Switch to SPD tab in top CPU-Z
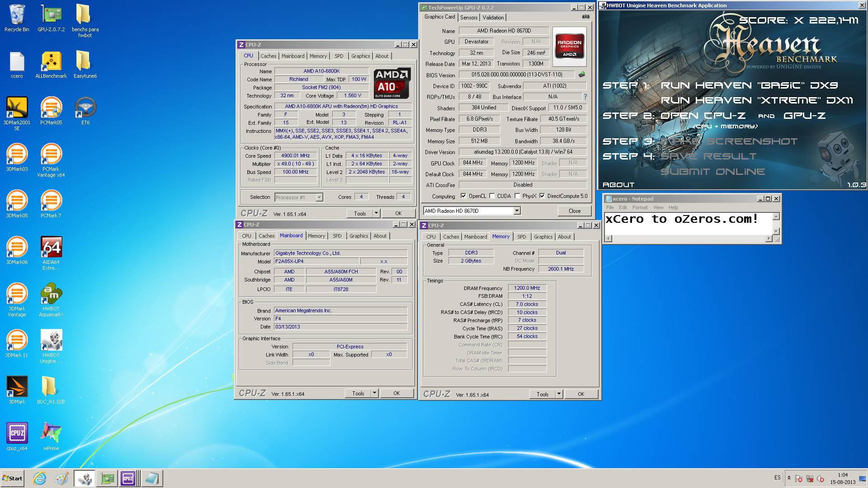Image resolution: width=868 pixels, height=488 pixels. tap(339, 56)
